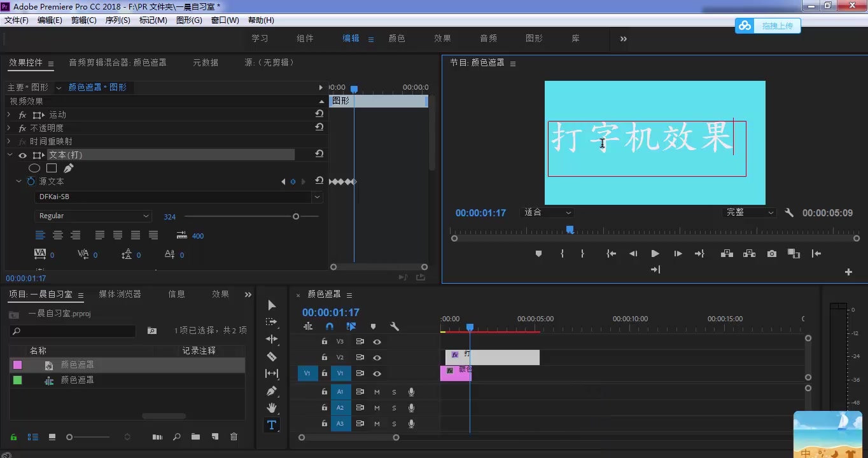Select the Pen tool in toolbar
Image resolution: width=868 pixels, height=458 pixels.
272,391
